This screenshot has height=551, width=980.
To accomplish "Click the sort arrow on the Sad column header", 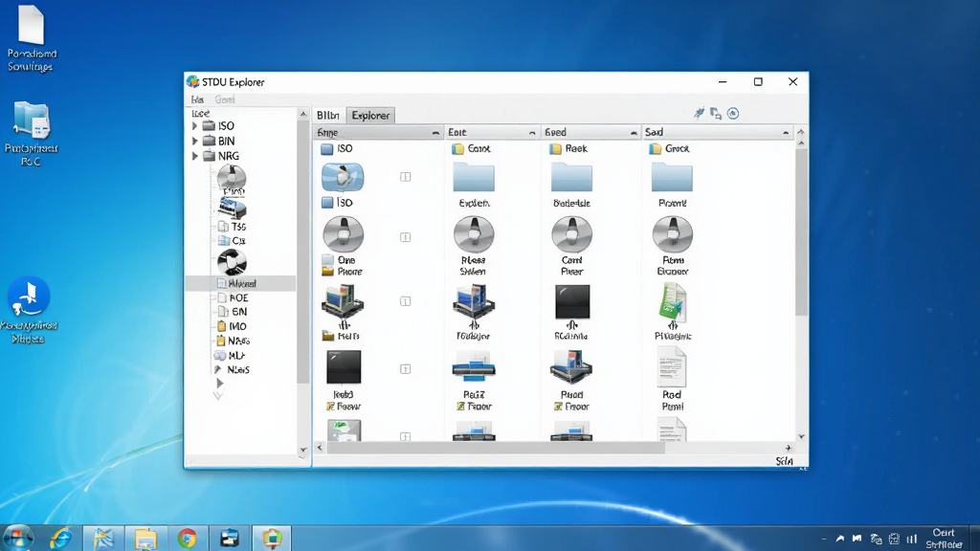I will 786,132.
